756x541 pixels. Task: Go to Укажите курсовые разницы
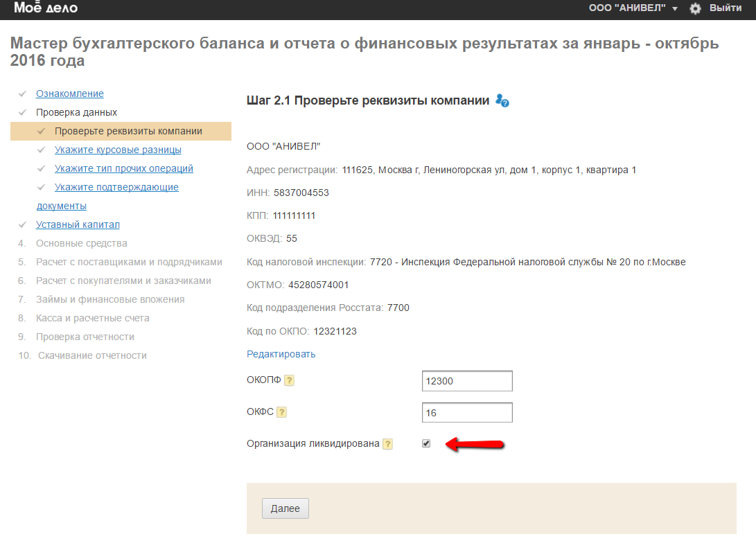pos(118,150)
